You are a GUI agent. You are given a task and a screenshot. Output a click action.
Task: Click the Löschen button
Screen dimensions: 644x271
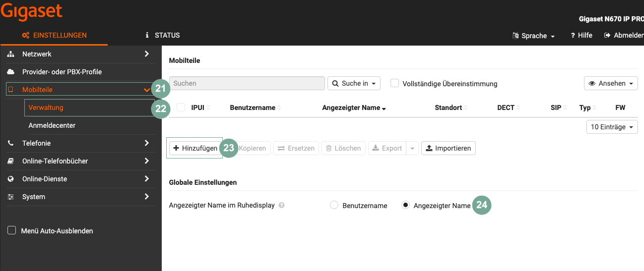point(344,148)
